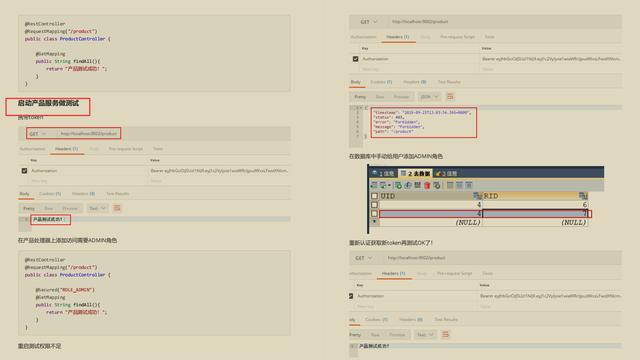Click the RID cell containing 6
Viewport: 640px width, 360px height.
535,204
